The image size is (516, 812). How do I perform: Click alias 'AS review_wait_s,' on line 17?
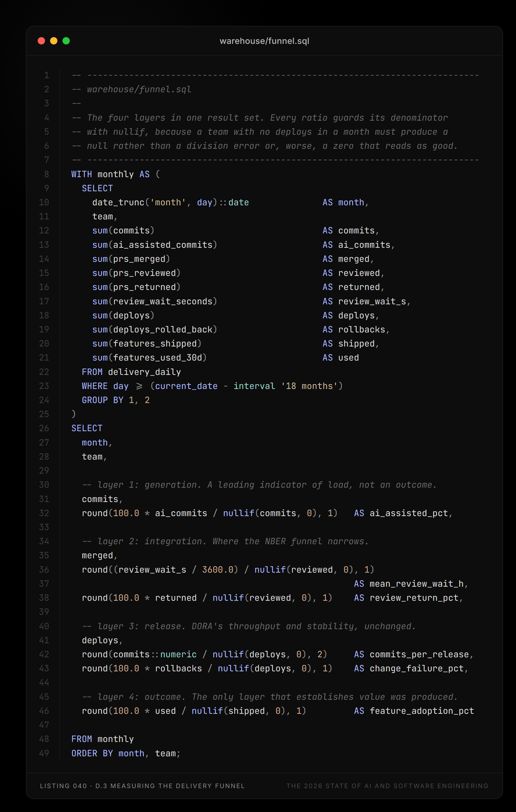tap(367, 302)
